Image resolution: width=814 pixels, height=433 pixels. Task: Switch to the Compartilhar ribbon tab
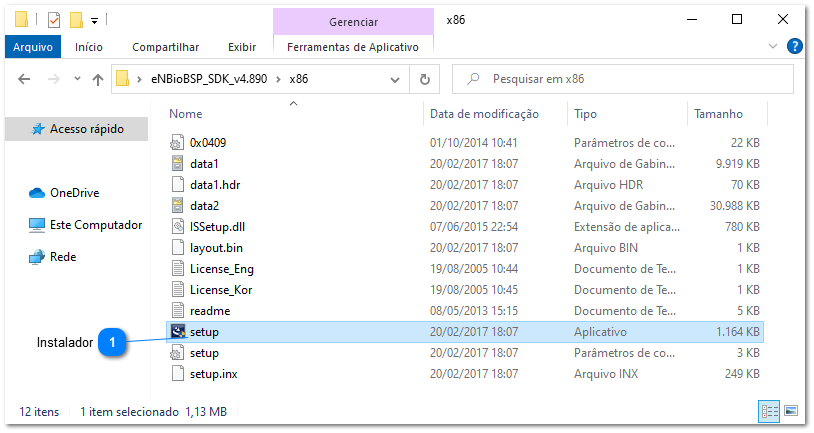click(166, 47)
